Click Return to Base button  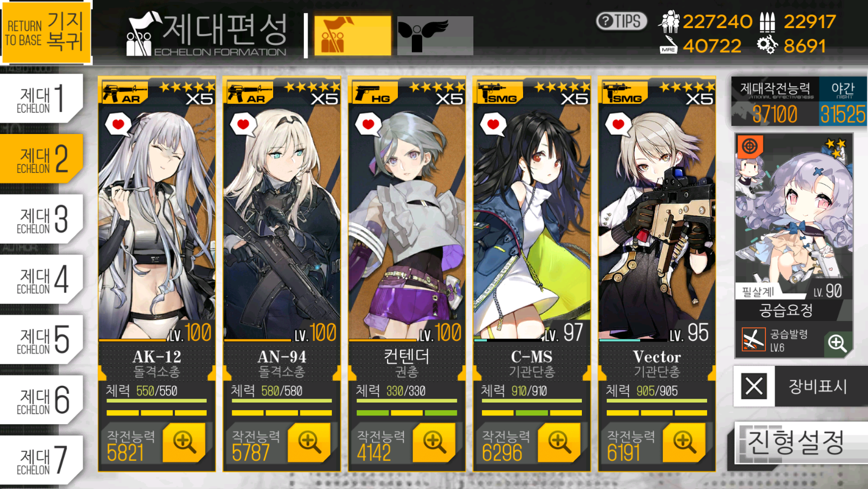(46, 31)
